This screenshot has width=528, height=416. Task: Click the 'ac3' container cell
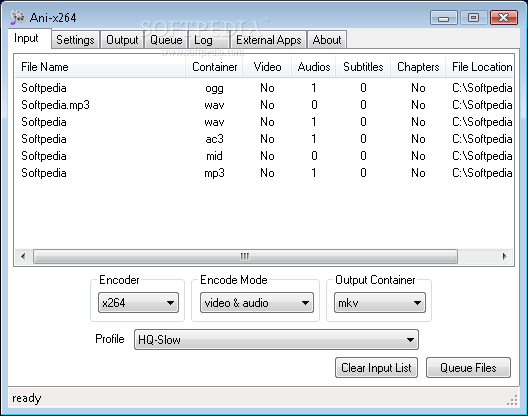coord(214,139)
